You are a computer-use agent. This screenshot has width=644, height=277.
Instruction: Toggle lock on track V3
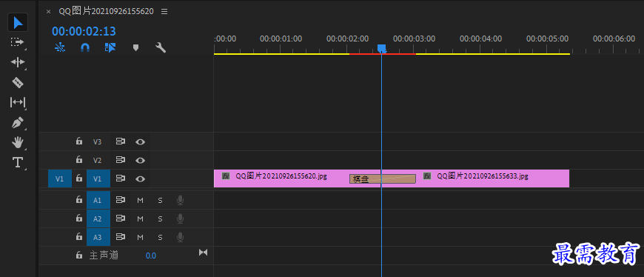tap(79, 141)
